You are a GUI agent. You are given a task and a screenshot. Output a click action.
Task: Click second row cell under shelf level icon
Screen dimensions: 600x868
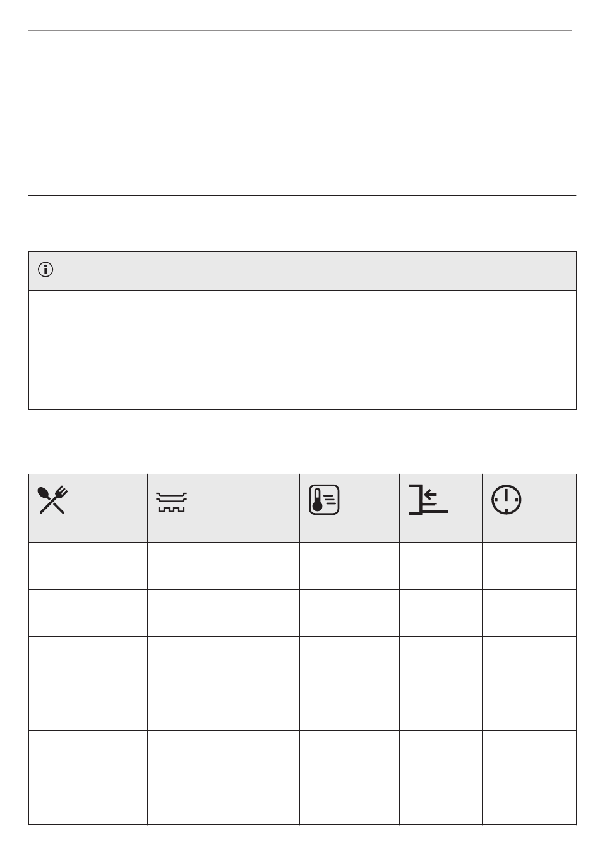(x=441, y=613)
